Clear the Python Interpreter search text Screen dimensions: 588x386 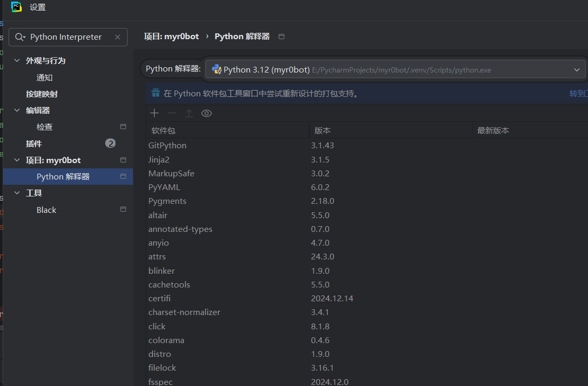(x=118, y=37)
